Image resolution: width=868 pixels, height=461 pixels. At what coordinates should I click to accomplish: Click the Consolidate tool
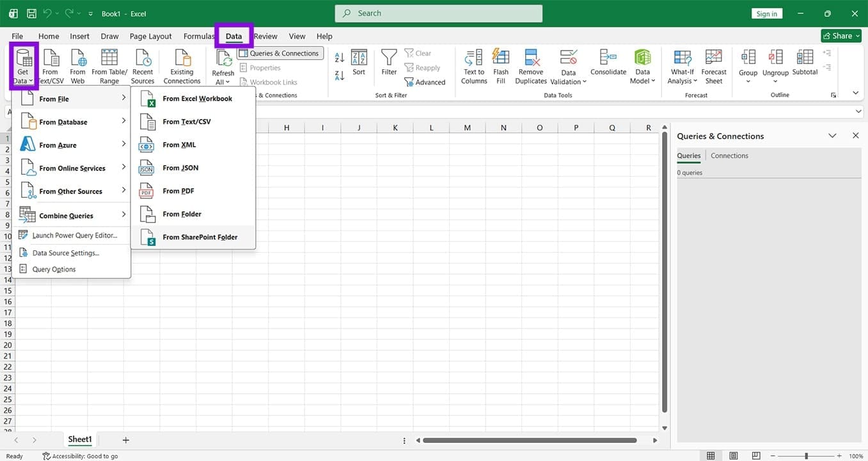(608, 63)
